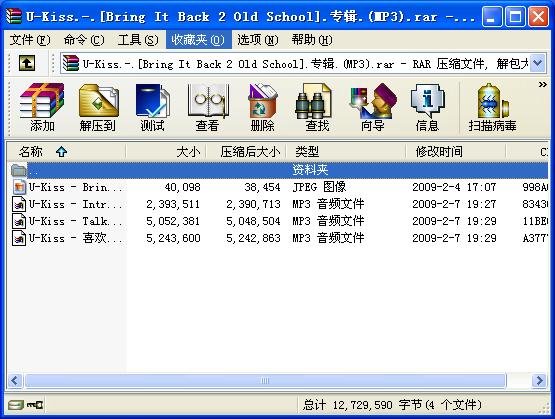The height and width of the screenshot is (419, 555).
Task: Click size value 2,393,511
Action: [173, 204]
